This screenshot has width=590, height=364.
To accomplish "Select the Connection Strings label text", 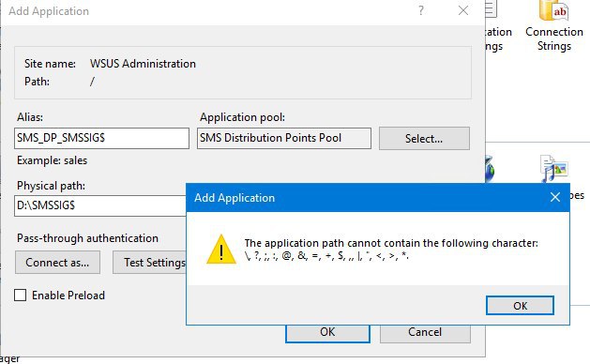I will pyautogui.click(x=554, y=38).
